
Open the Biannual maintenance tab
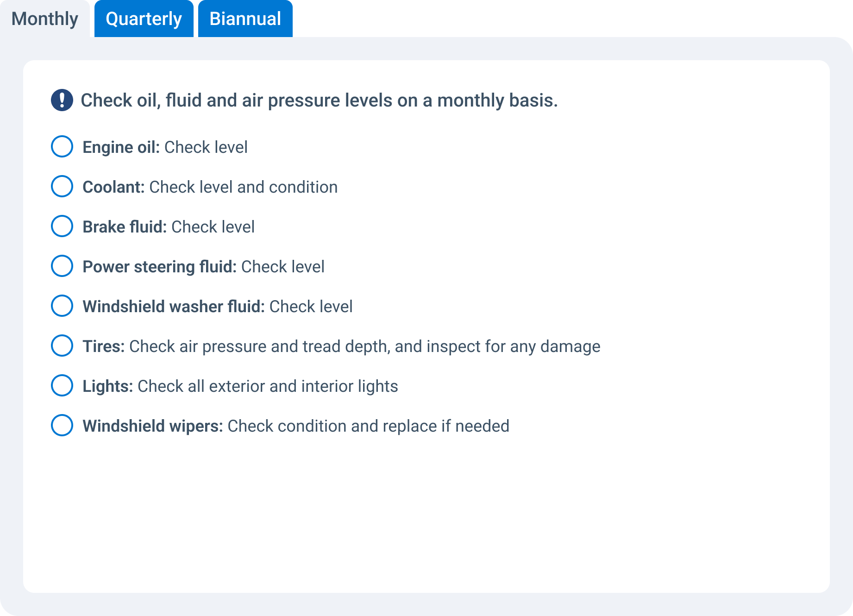click(x=245, y=19)
